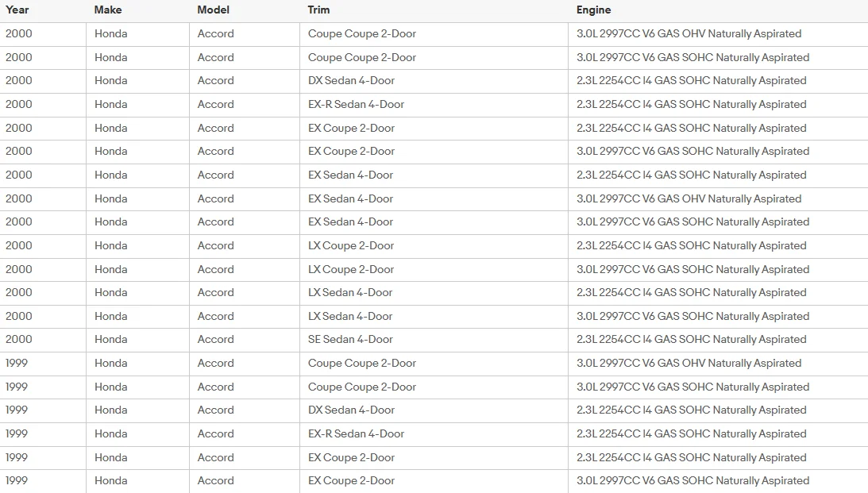Viewport: 868px width, 493px height.
Task: Click Honda in the 2000 DX Sedan row
Action: pyautogui.click(x=110, y=81)
